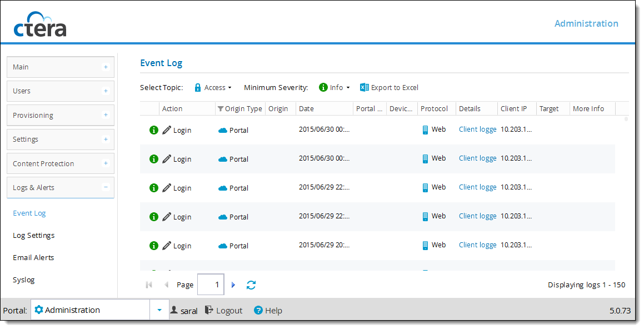Sort by the Date column header
Image resolution: width=644 pixels, height=329 pixels.
tap(325, 109)
